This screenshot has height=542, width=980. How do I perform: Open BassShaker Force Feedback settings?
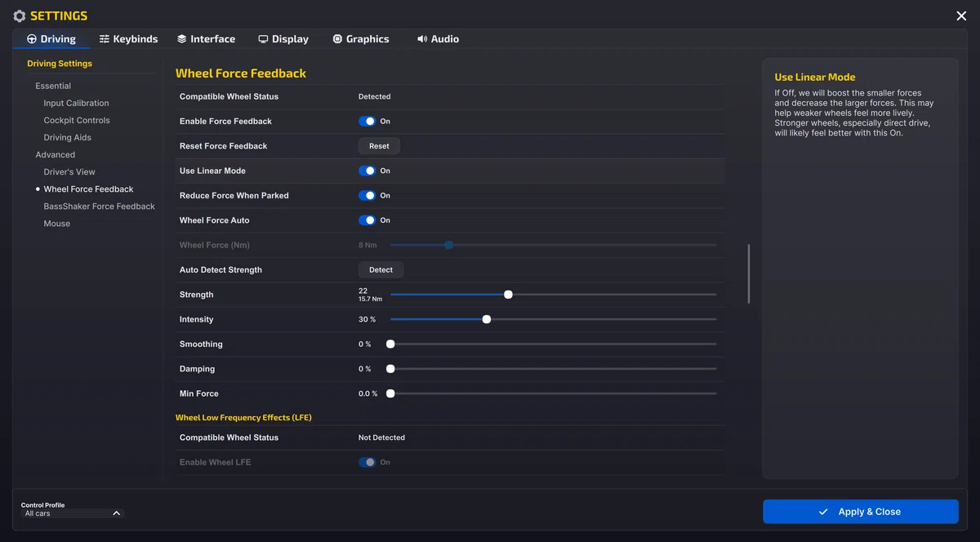pos(99,207)
